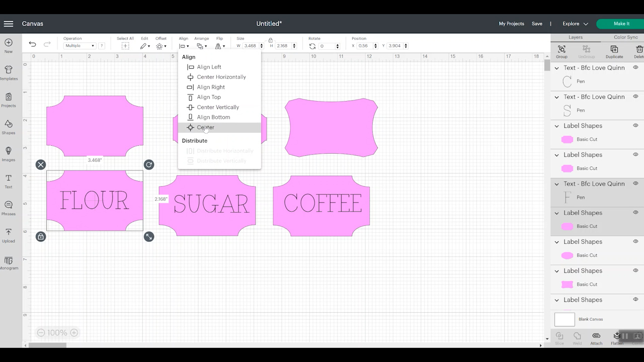Choose Align Left from Align menu
The height and width of the screenshot is (362, 644).
click(x=219, y=67)
